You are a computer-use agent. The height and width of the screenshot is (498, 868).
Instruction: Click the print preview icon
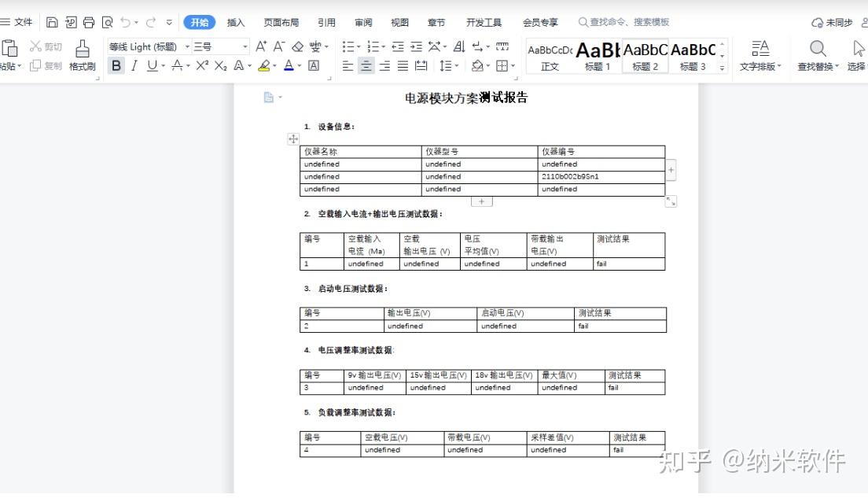coord(108,22)
